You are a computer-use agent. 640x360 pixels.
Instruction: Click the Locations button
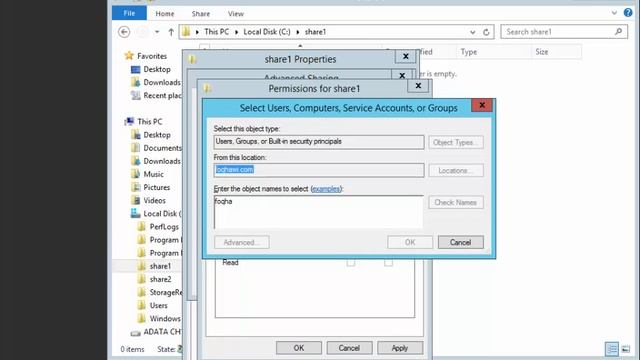click(x=456, y=171)
